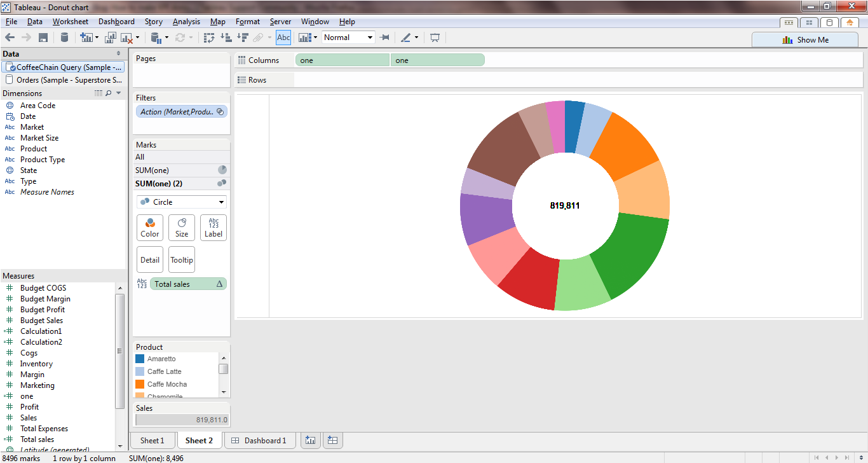This screenshot has width=868, height=463.
Task: Open the Analysis menu
Action: click(x=186, y=22)
